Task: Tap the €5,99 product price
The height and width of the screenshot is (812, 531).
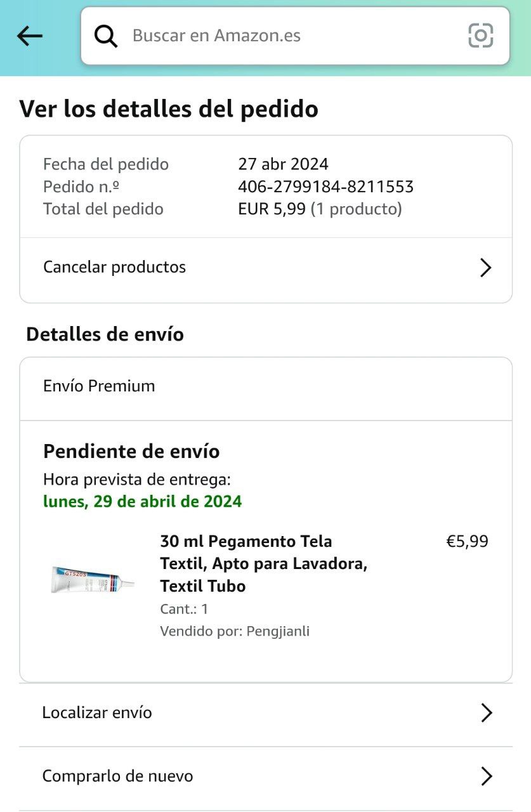Action: click(467, 541)
